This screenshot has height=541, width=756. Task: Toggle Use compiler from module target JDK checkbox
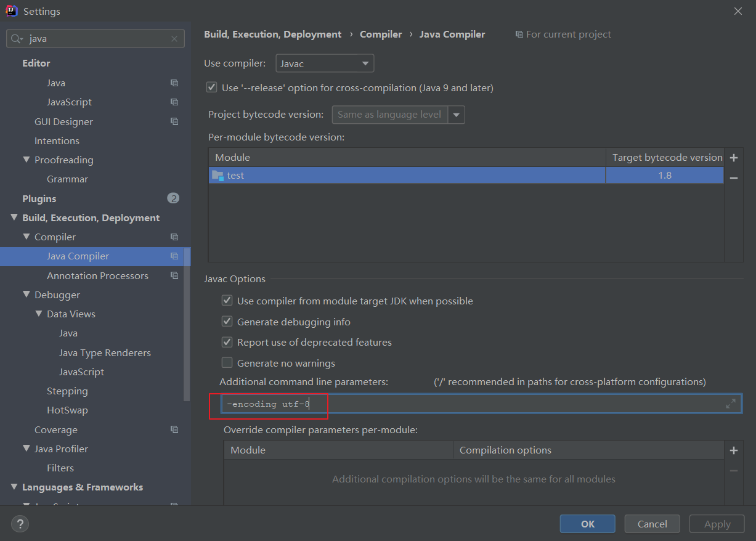tap(227, 301)
